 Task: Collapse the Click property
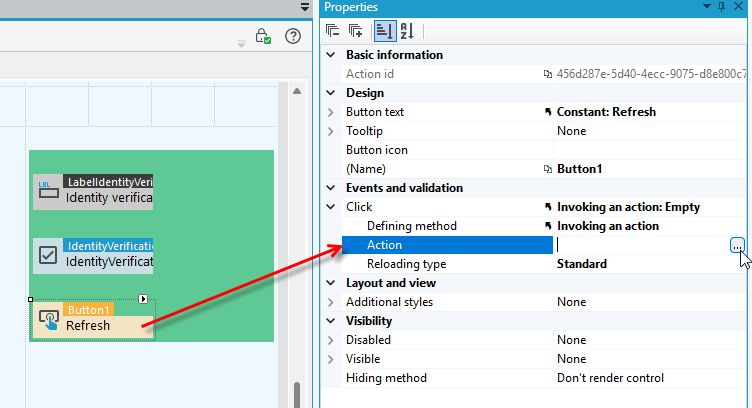pos(331,207)
